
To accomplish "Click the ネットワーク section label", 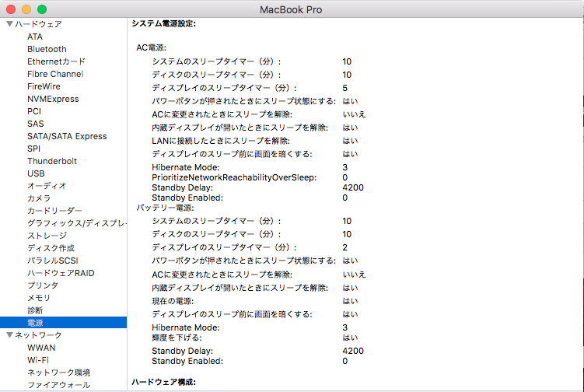I will coord(38,335).
